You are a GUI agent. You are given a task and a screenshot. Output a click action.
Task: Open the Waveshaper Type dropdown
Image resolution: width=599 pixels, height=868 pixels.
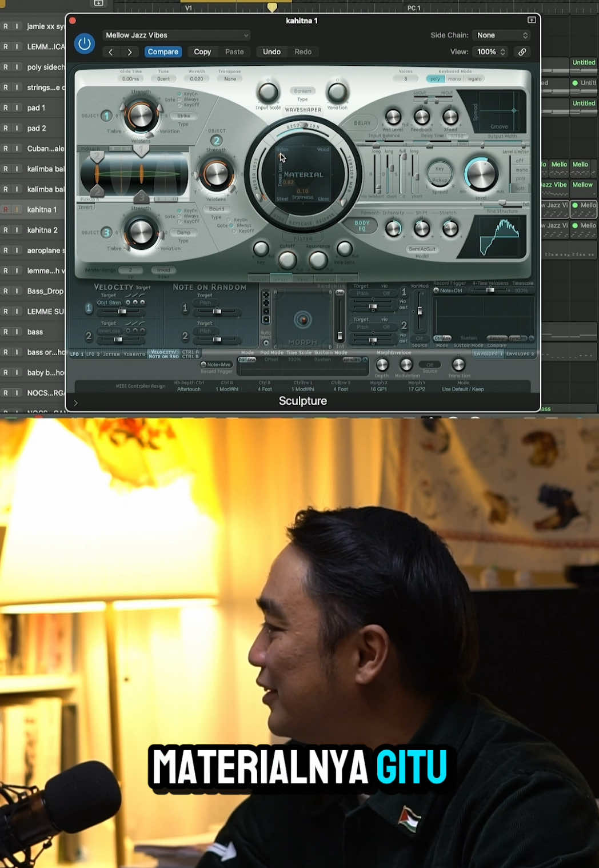[x=302, y=91]
